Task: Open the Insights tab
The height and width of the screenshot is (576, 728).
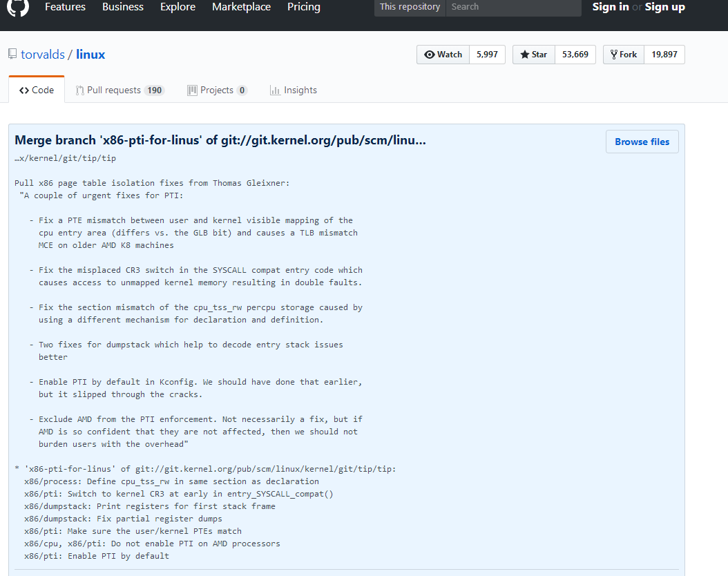Action: point(294,90)
